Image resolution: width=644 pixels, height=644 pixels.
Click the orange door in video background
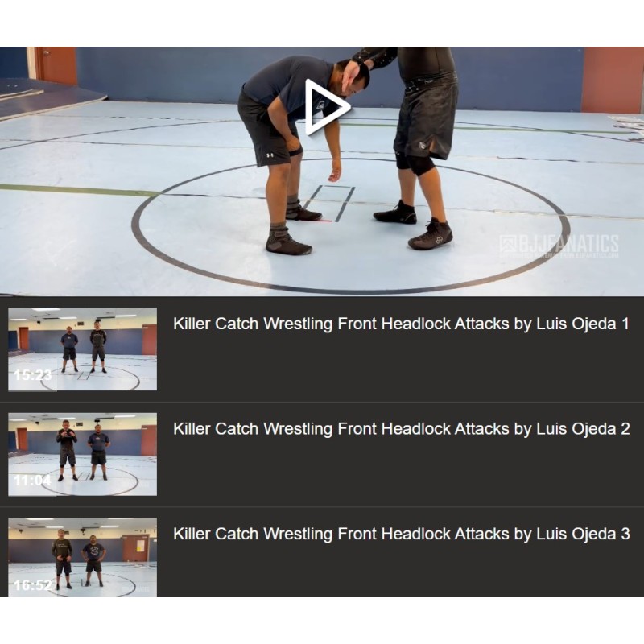pyautogui.click(x=56, y=66)
